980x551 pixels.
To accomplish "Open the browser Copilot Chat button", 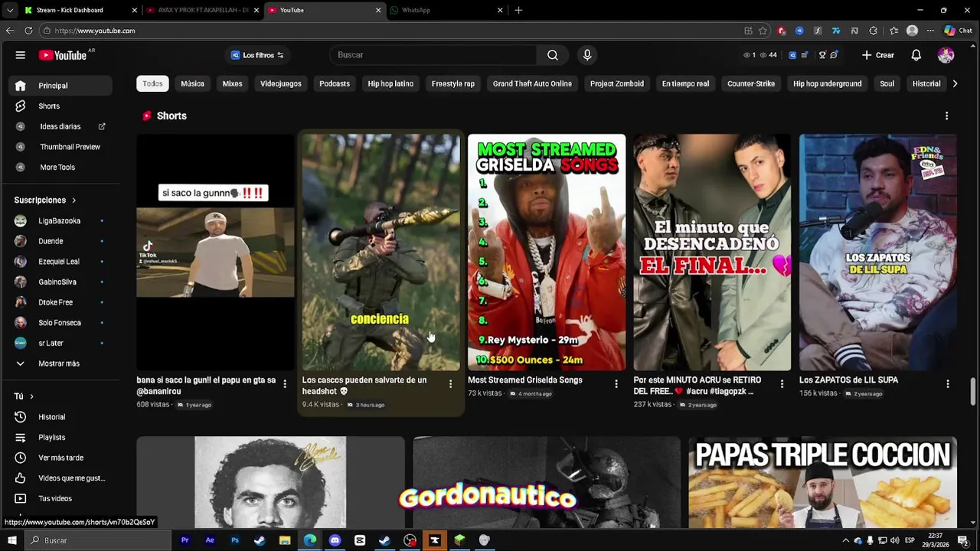I will [958, 31].
